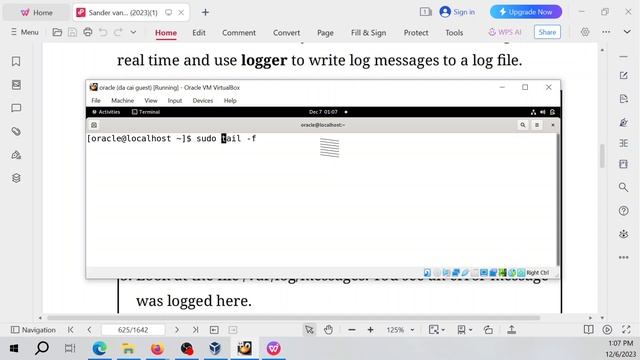Image resolution: width=640 pixels, height=360 pixels.
Task: Open Microsoft Edge from the taskbar
Action: (100, 349)
